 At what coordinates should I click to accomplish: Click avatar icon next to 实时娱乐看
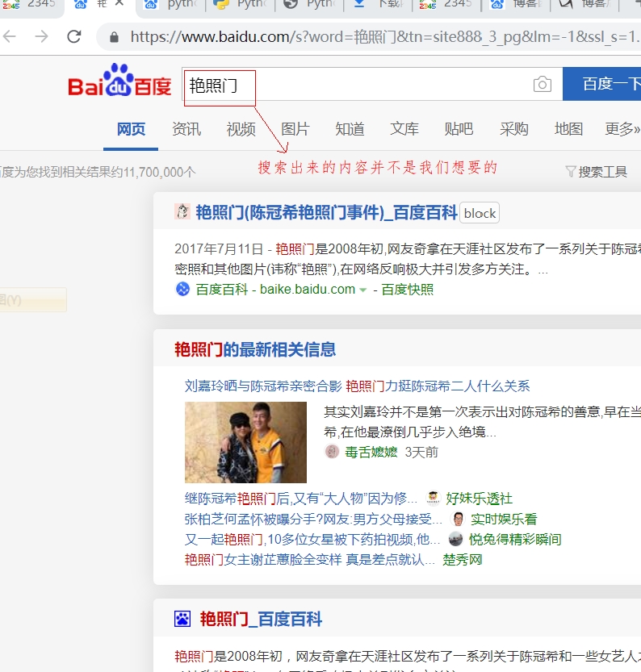tap(458, 519)
